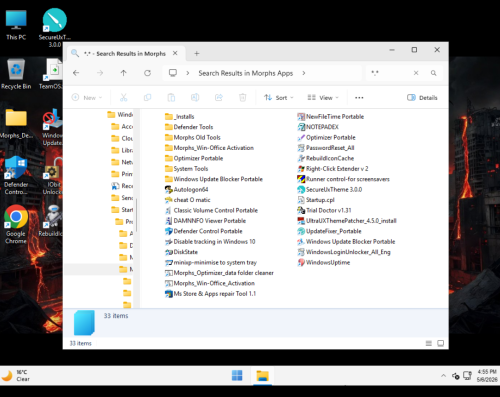Expand the chevron after Search Results in Morphs Apps
The height and width of the screenshot is (397, 500).
[304, 73]
